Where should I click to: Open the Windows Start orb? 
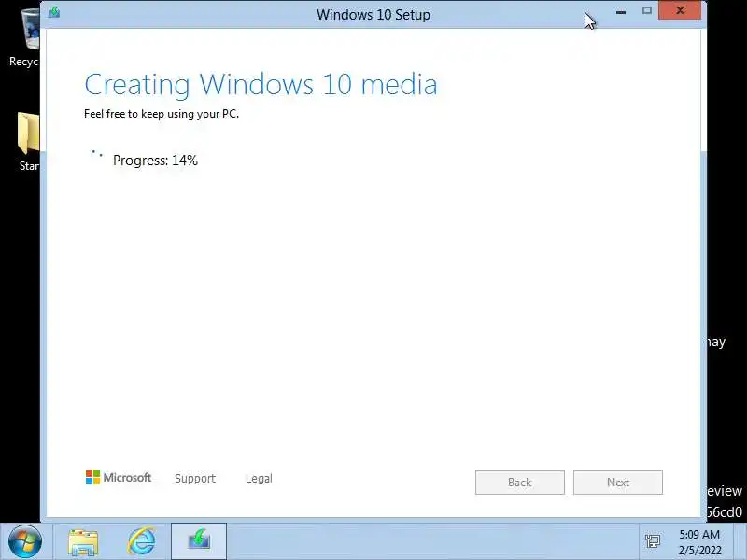click(x=25, y=542)
